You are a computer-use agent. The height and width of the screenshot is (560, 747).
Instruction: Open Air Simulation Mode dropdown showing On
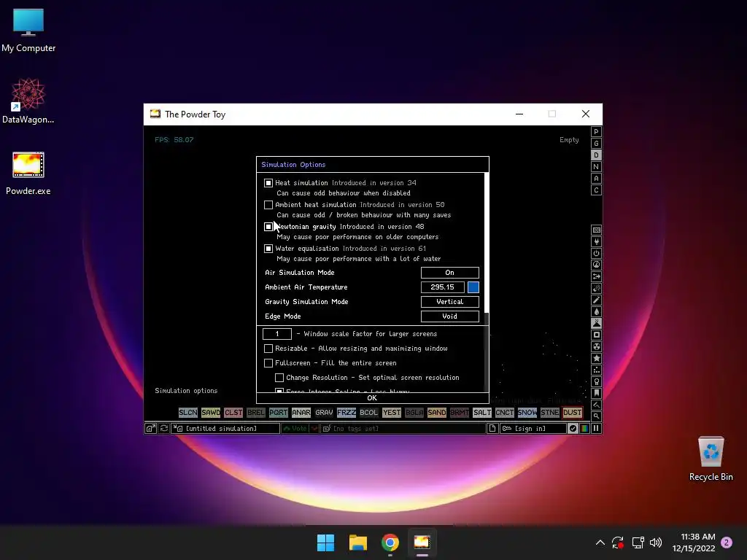click(449, 273)
